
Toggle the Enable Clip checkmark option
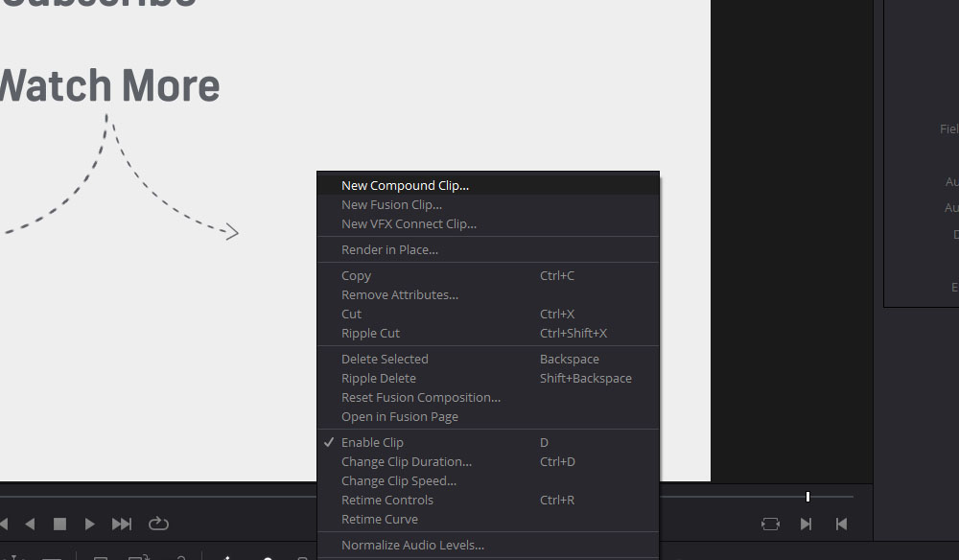point(372,442)
